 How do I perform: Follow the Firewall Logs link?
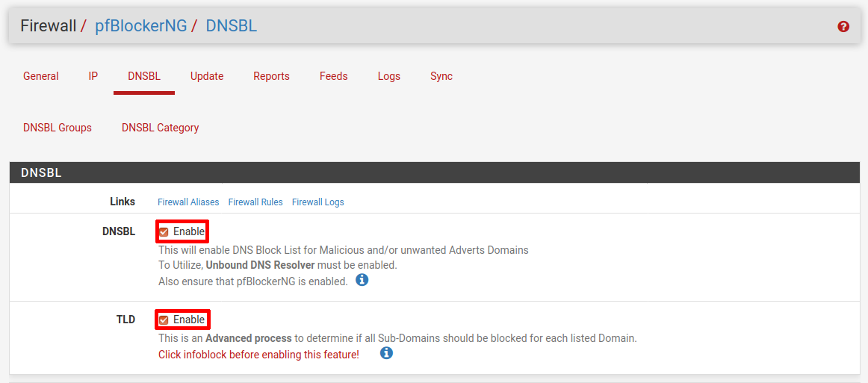[318, 202]
